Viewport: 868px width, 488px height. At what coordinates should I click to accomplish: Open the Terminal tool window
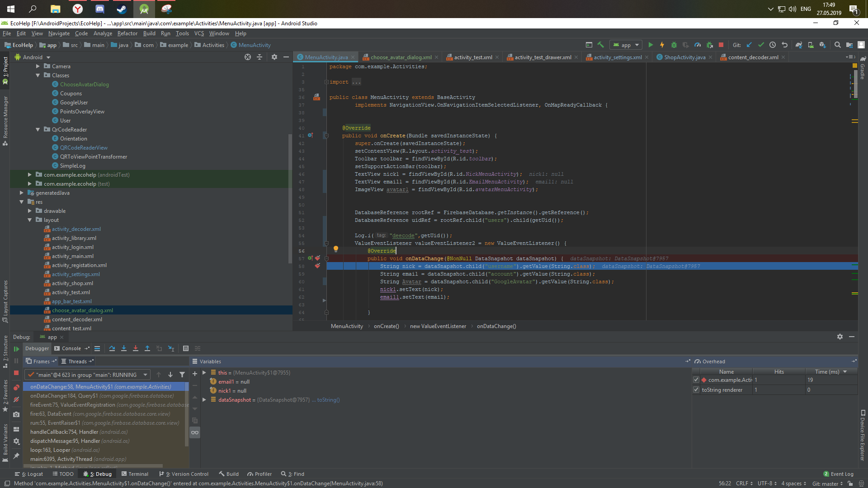click(x=135, y=474)
